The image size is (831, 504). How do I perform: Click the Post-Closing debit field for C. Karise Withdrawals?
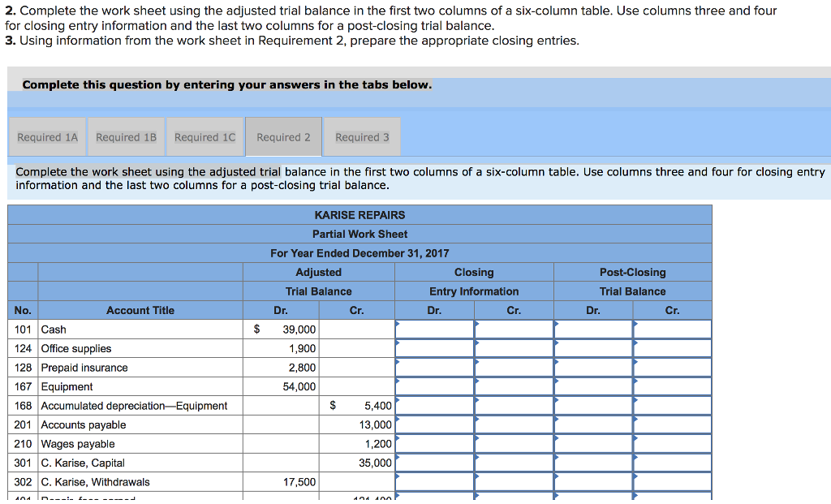(x=593, y=481)
